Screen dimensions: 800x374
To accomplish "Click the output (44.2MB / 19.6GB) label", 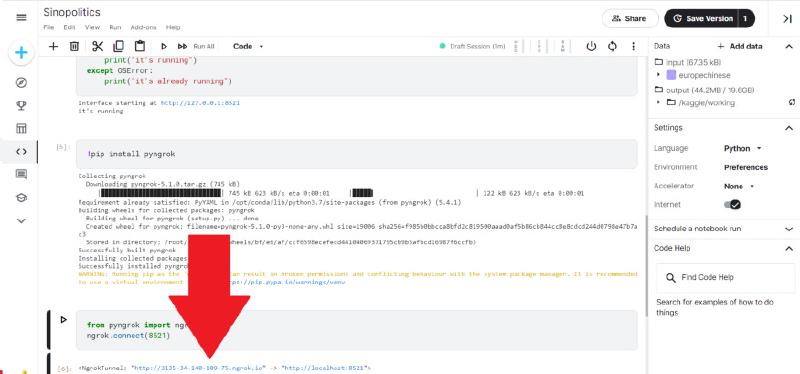I will point(710,90).
